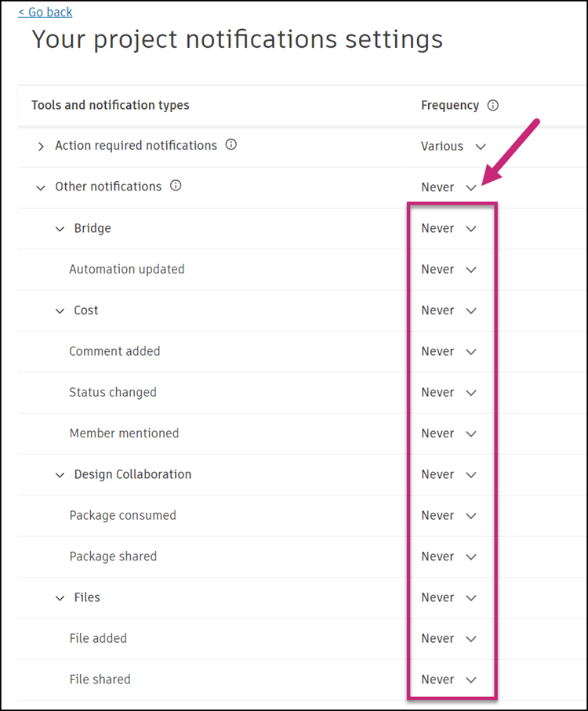Change frequency for Comment added
The width and height of the screenshot is (588, 711).
448,352
